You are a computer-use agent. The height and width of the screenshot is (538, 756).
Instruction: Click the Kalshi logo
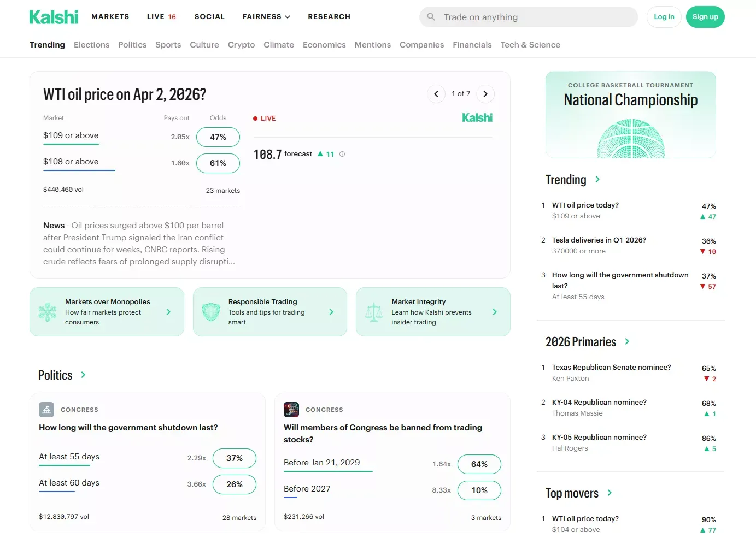coord(53,16)
